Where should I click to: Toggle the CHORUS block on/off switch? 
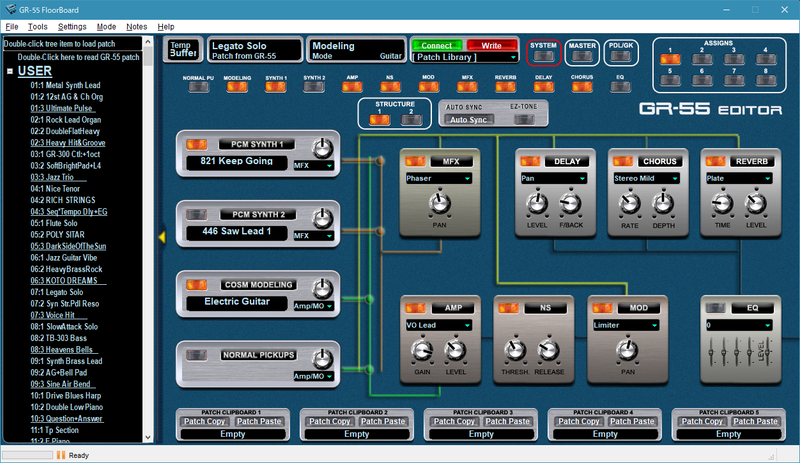pyautogui.click(x=623, y=161)
